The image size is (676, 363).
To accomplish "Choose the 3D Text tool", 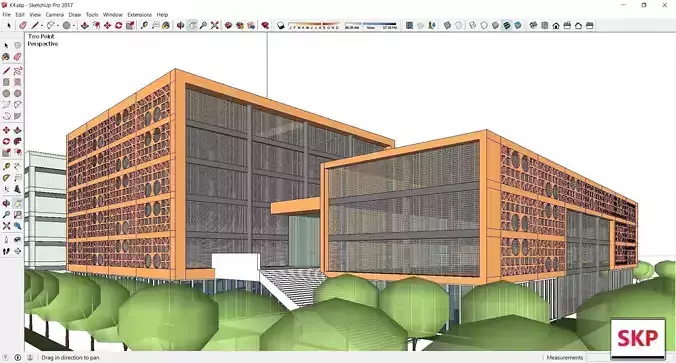I will pyautogui.click(x=17, y=189).
